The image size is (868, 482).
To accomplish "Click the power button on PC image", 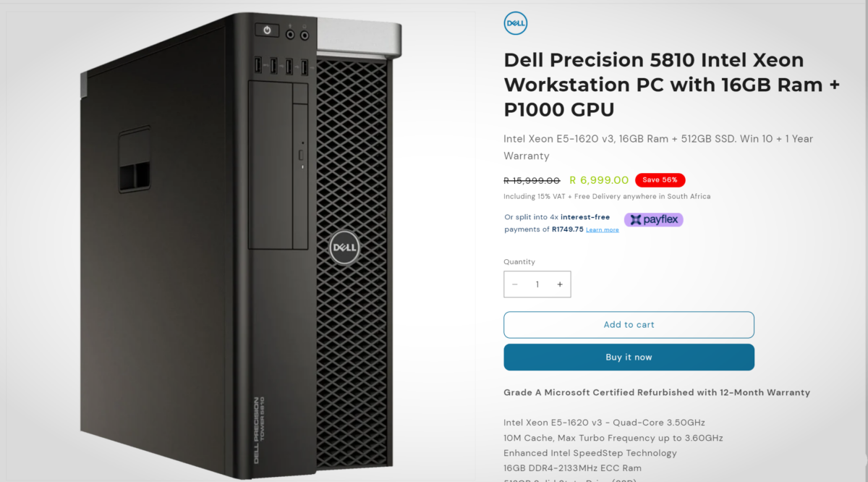I will (267, 30).
